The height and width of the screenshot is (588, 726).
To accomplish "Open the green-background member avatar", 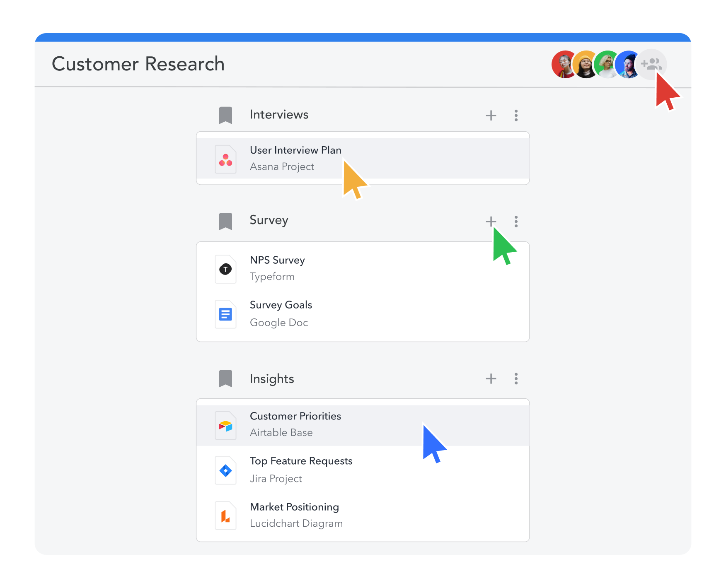I will click(x=605, y=64).
